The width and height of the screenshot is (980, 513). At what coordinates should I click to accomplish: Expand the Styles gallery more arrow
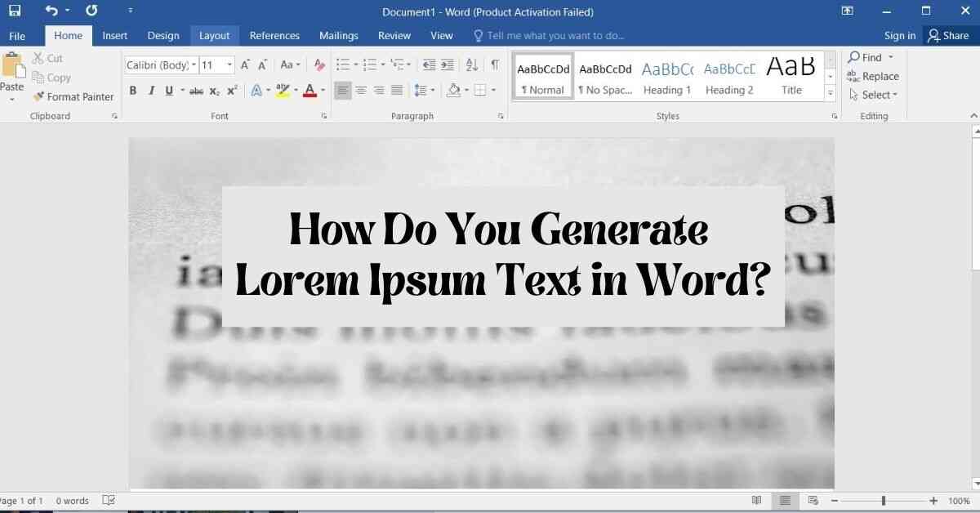click(x=831, y=94)
